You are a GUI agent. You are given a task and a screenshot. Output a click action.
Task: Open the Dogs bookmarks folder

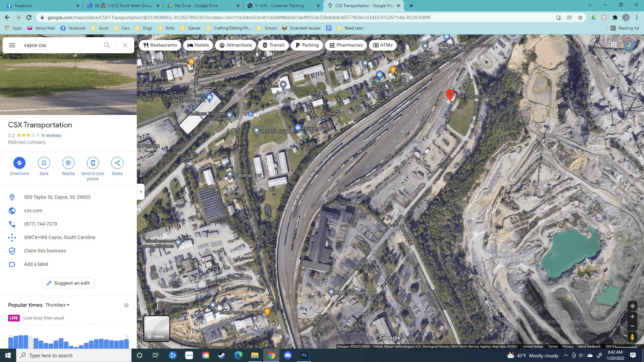tap(144, 28)
